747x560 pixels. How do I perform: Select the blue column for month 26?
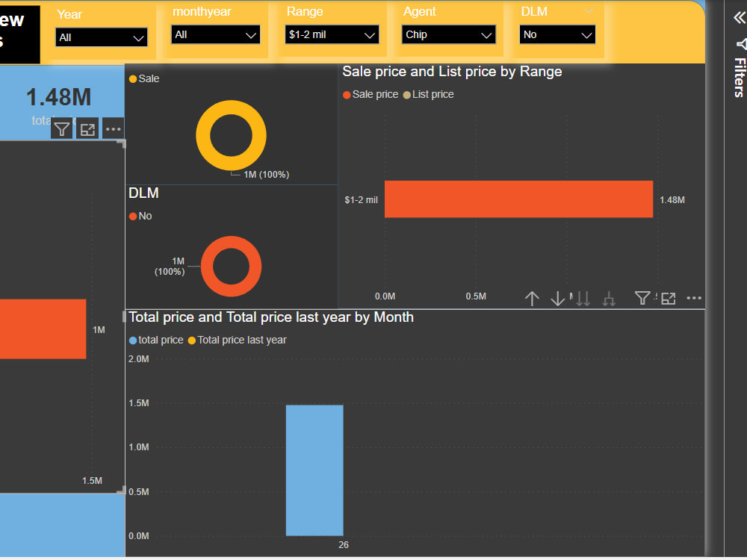click(x=314, y=470)
